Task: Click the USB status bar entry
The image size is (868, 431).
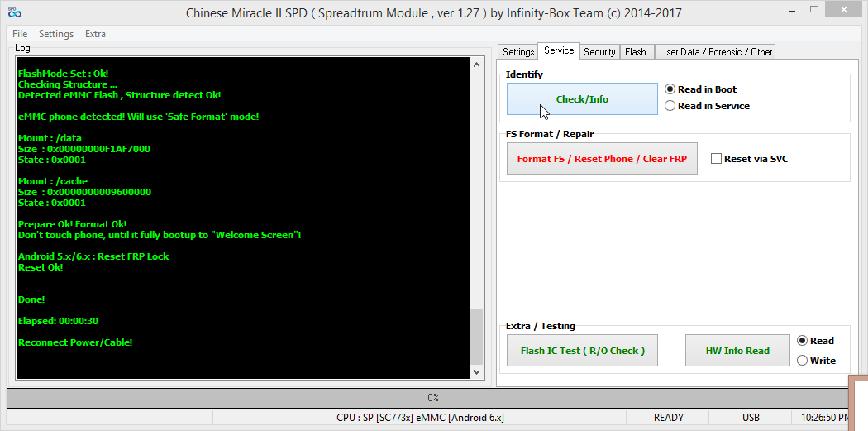Action: tap(751, 418)
